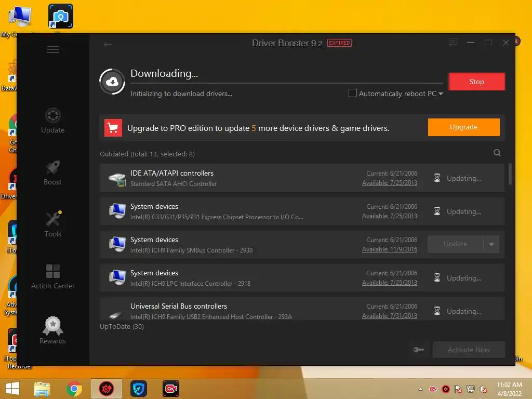The width and height of the screenshot is (532, 399).
Task: Click the muted volume tray icon
Action: pos(483,389)
